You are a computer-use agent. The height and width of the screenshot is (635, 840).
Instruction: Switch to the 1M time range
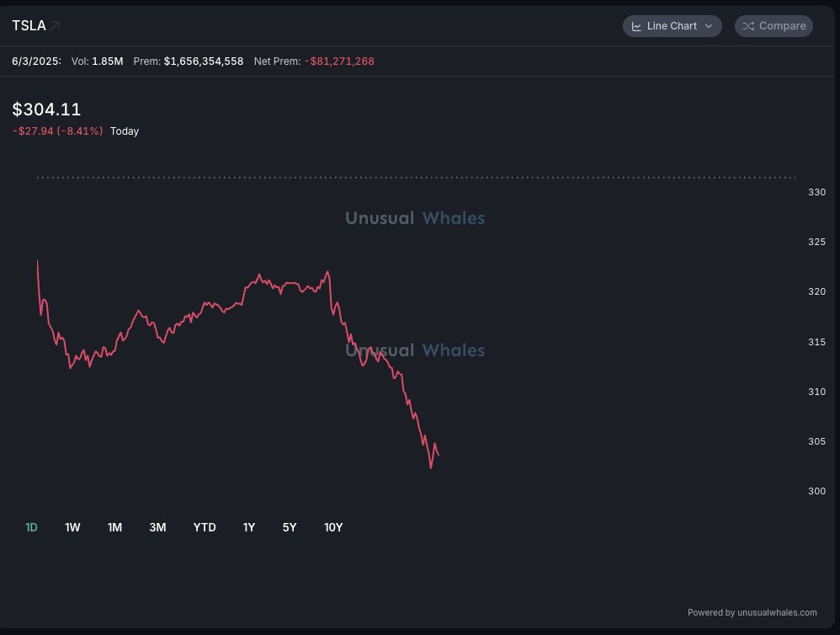tap(114, 527)
